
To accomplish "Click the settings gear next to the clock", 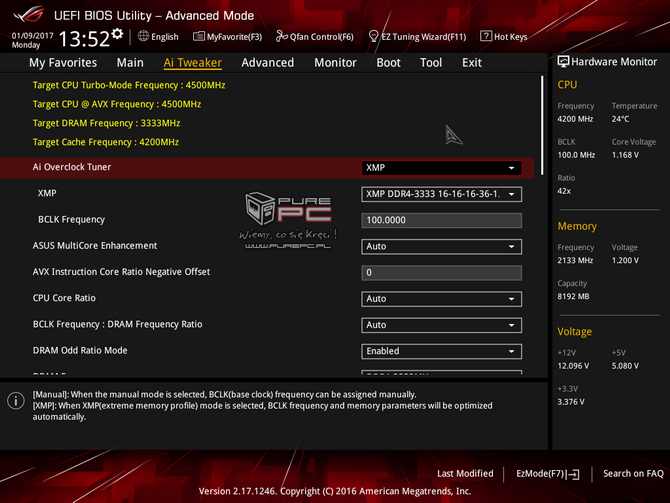I will [x=117, y=34].
